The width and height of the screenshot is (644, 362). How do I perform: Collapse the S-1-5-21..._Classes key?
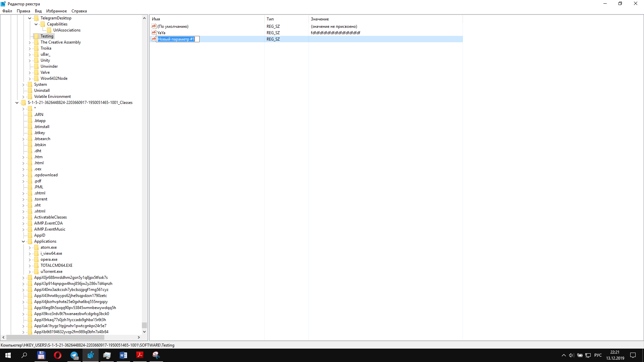tap(17, 103)
